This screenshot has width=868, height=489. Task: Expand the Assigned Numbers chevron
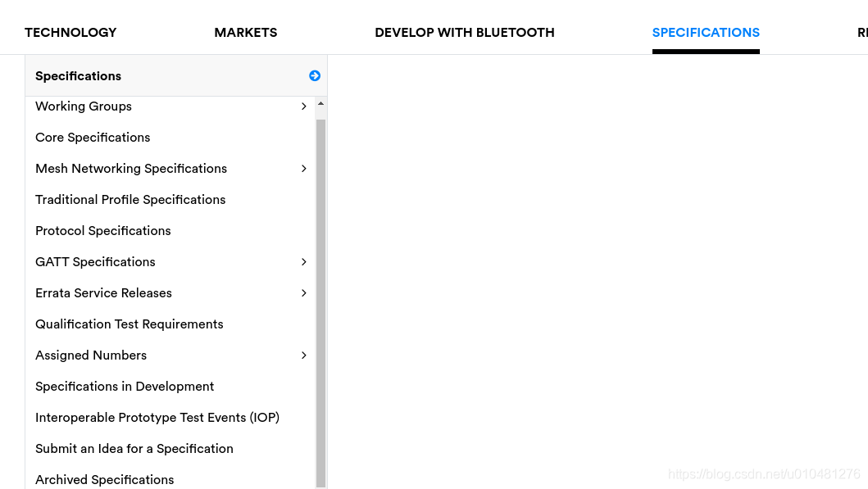[304, 355]
